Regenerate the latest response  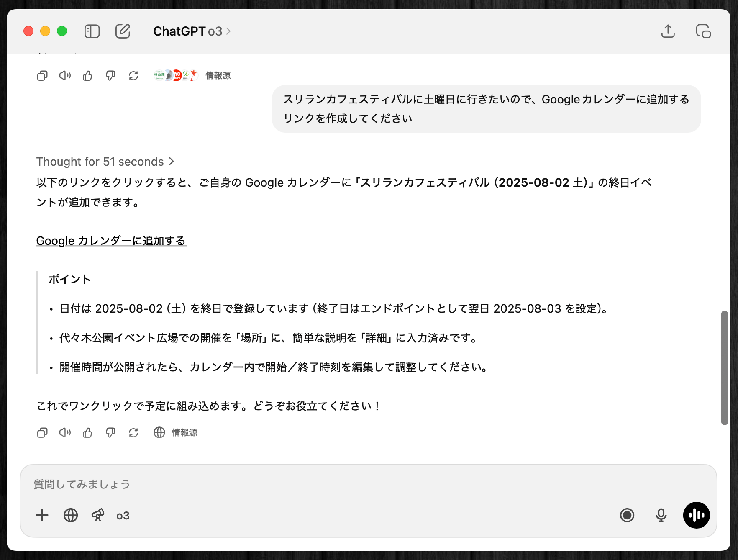(x=133, y=432)
